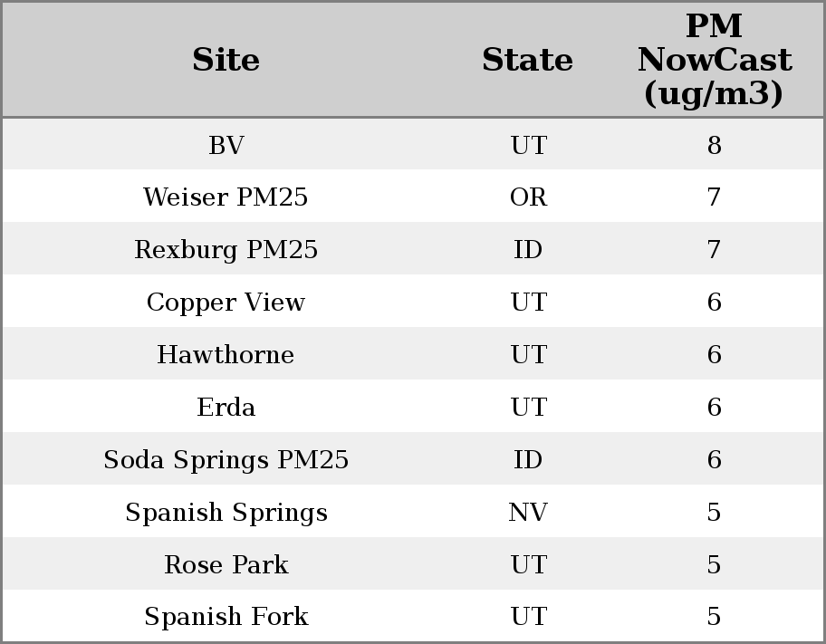The width and height of the screenshot is (826, 644).
Task: Click the OR state cell
Action: point(528,197)
